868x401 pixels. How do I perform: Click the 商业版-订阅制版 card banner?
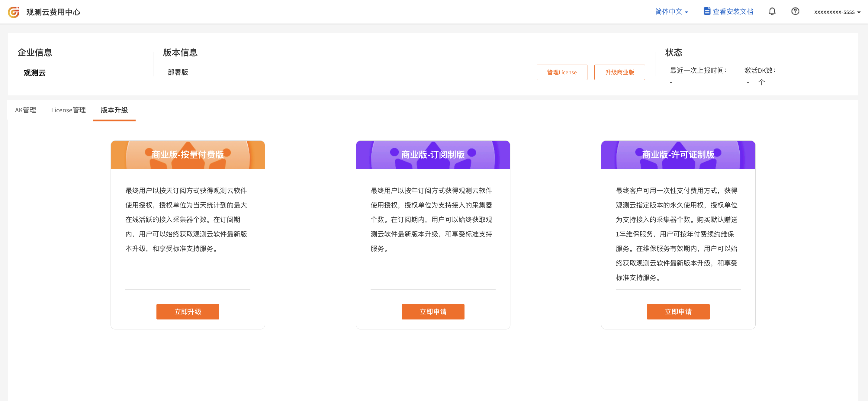(433, 155)
